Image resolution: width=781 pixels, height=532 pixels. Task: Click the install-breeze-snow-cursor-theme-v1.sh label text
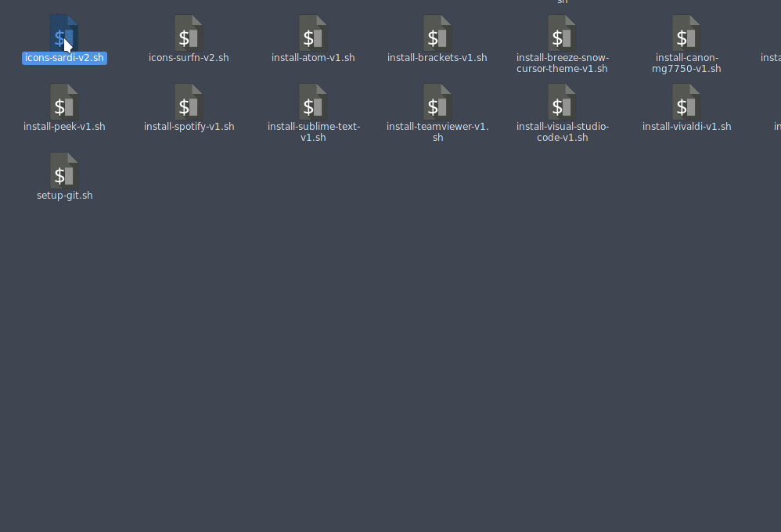563,63
